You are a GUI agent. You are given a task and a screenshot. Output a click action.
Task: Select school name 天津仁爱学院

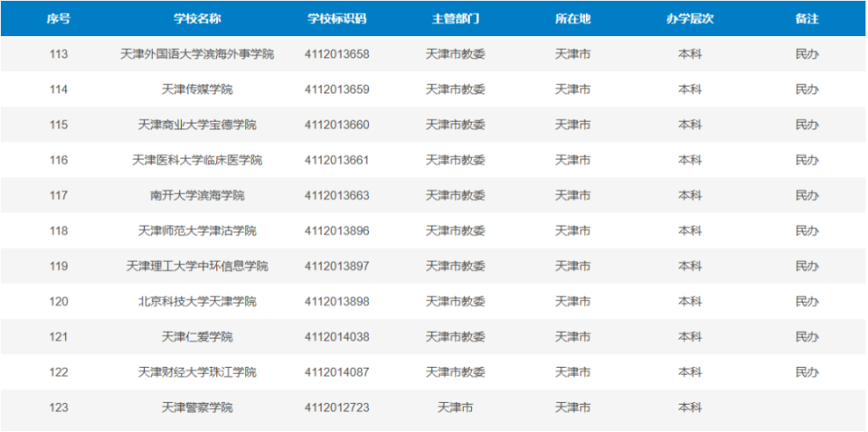(197, 337)
